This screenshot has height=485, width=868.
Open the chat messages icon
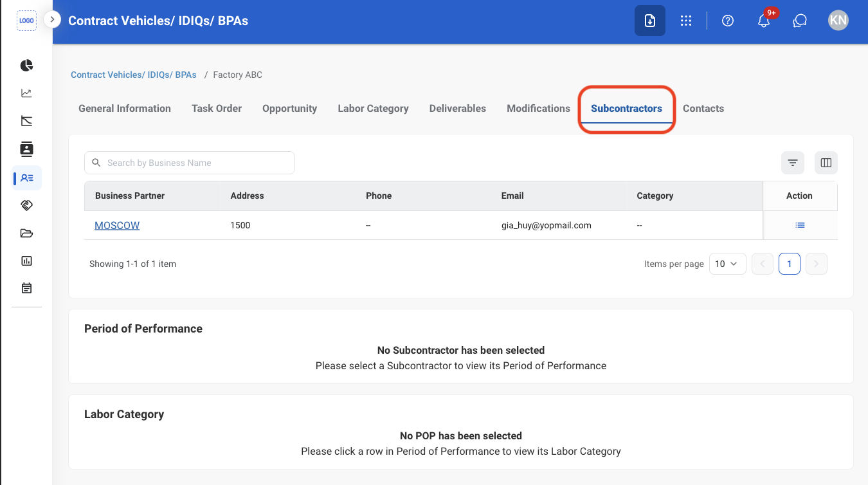800,21
